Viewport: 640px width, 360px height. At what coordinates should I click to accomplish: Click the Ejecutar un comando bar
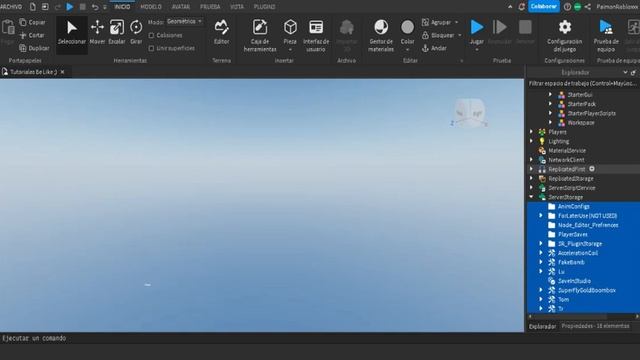click(x=262, y=338)
